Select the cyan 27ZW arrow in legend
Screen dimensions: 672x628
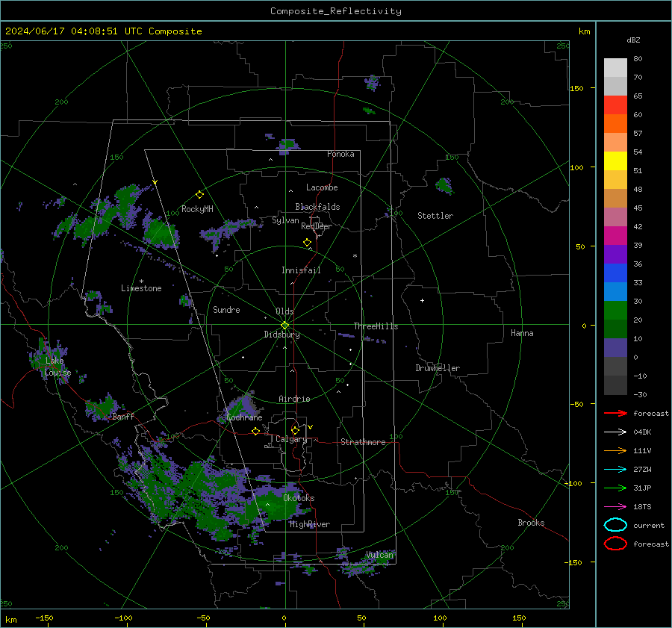coord(615,470)
